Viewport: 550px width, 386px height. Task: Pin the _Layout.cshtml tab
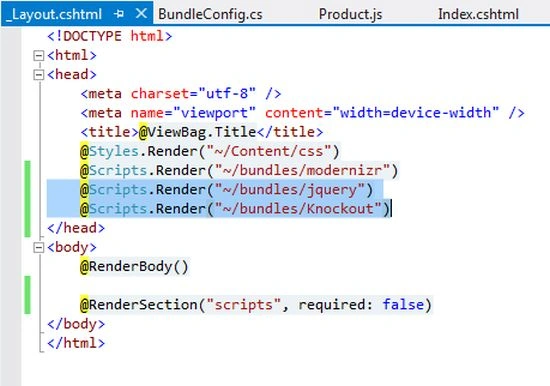coord(119,14)
